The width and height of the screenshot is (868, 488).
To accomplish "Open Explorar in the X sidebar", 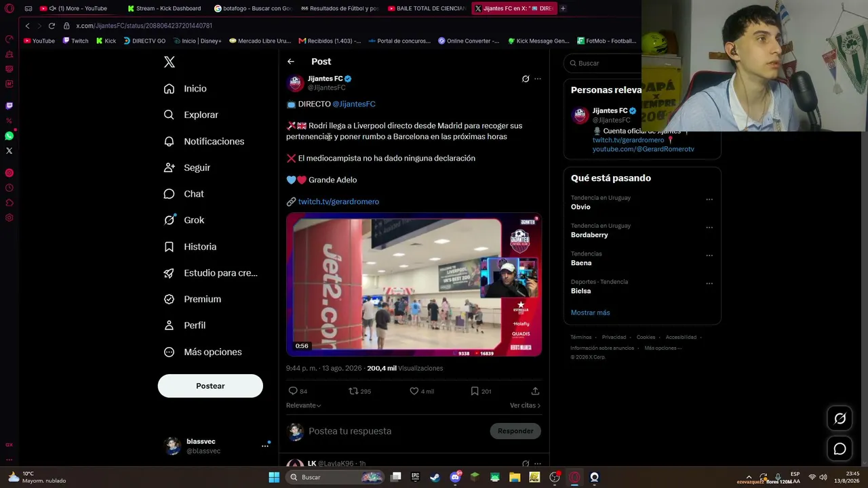I will pos(191,115).
